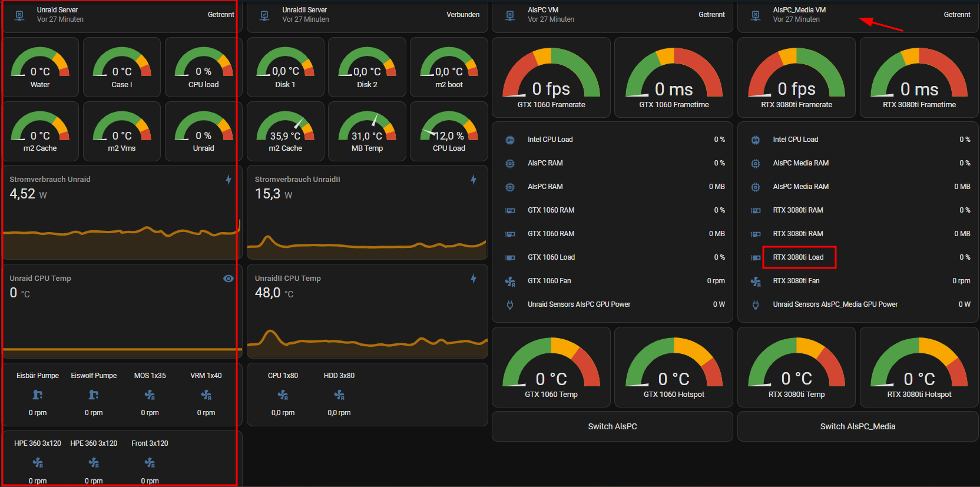
Task: Open the Water temperature gauge
Action: pos(40,67)
